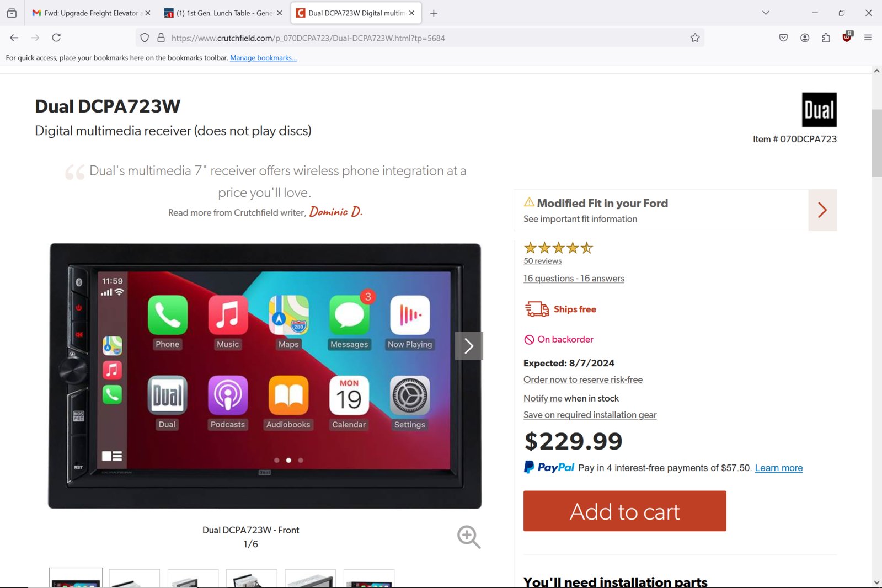Open the Firefox application hamburger menu
Screen dimensions: 882x588
pyautogui.click(x=868, y=38)
